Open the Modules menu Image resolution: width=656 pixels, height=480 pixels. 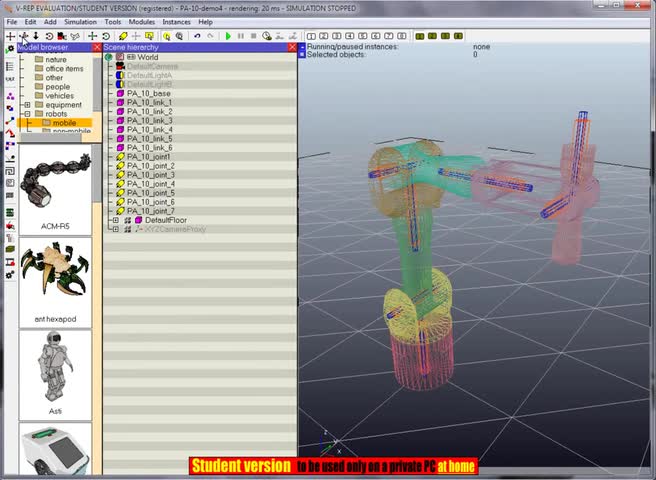click(142, 22)
